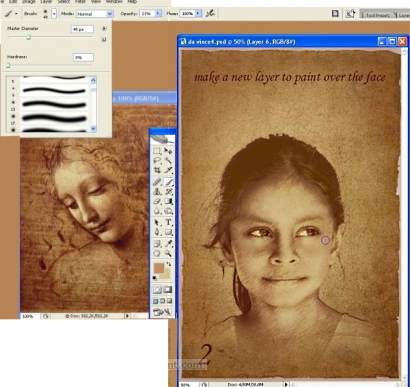
Task: Click the Flow value field
Action: pyautogui.click(x=188, y=14)
